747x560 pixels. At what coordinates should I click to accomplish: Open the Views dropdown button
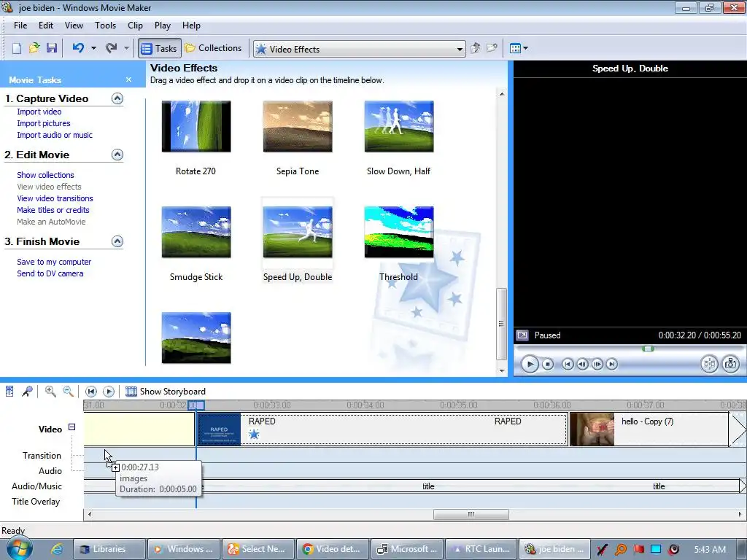519,48
